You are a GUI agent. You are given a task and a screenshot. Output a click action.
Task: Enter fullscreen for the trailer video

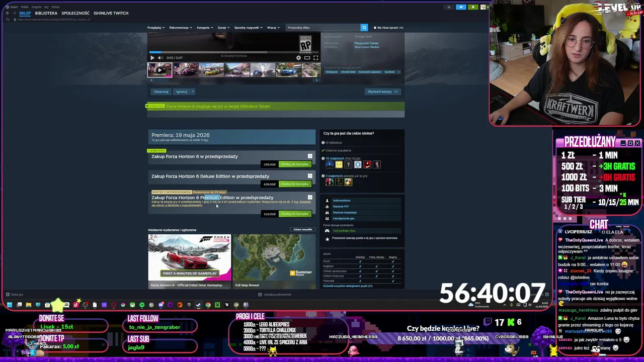click(315, 58)
